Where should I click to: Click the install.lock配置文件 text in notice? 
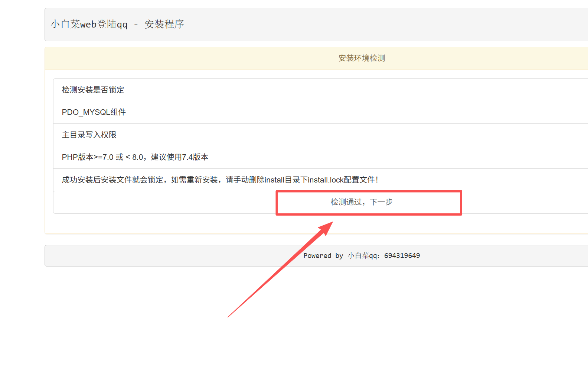click(x=341, y=180)
